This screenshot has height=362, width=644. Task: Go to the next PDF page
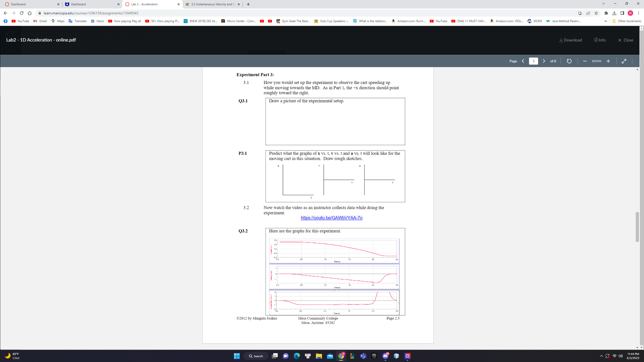(x=544, y=61)
